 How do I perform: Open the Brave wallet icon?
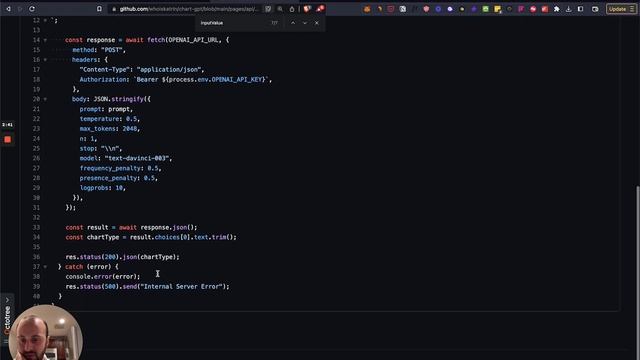(595, 9)
